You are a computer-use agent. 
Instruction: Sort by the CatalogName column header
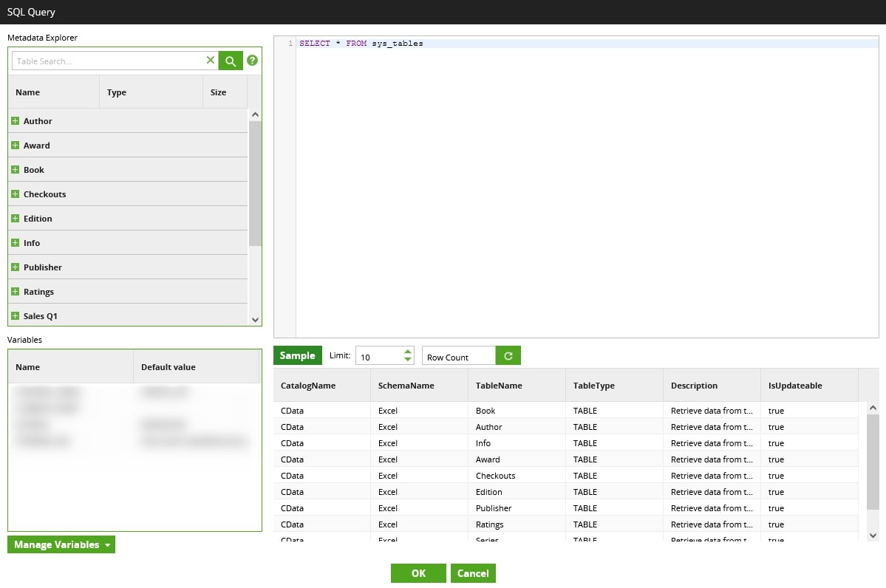(322, 385)
